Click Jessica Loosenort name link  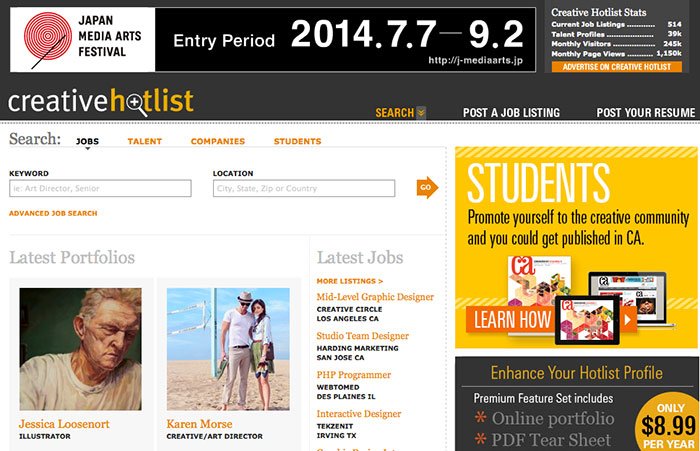tap(64, 424)
